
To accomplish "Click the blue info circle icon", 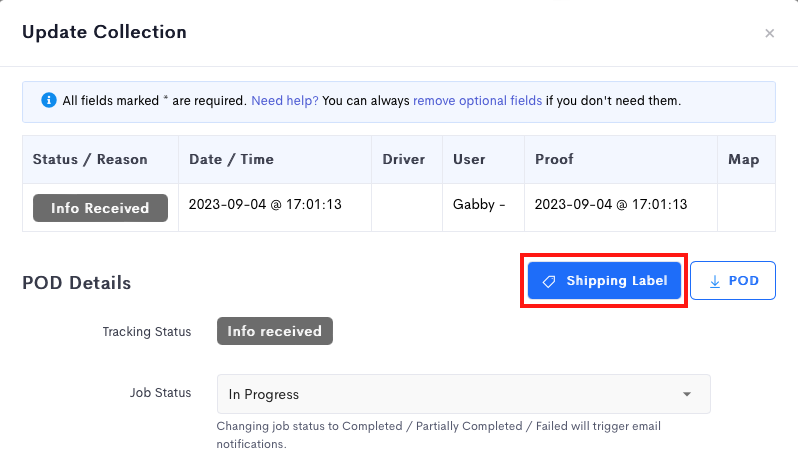I will pyautogui.click(x=48, y=100).
